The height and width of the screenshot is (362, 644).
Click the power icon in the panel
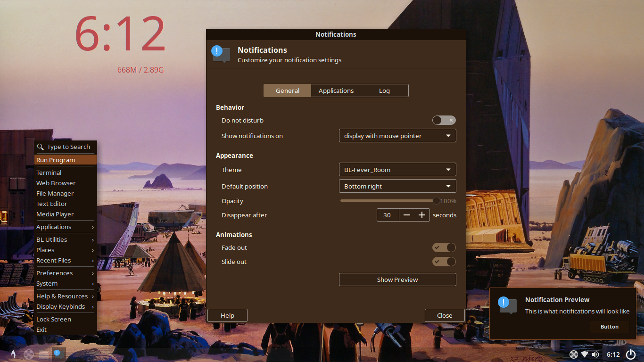point(631,354)
